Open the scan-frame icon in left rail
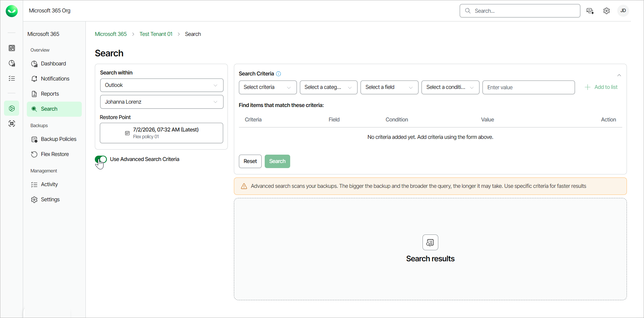644x318 pixels. point(12,124)
